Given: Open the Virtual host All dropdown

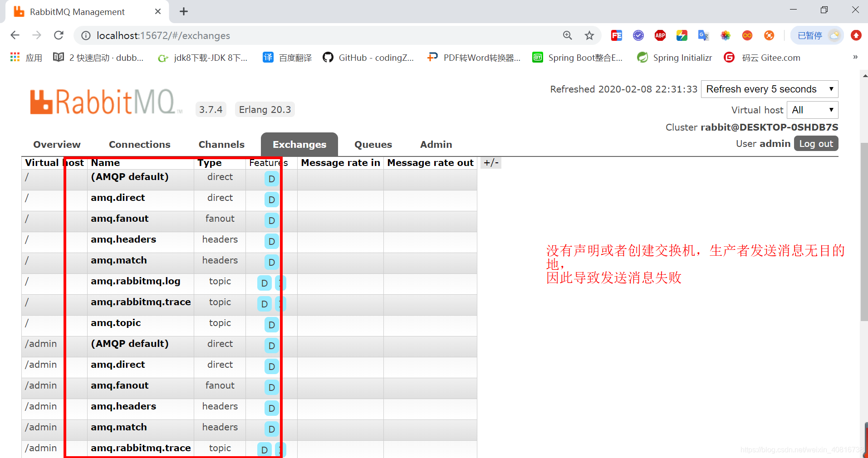Looking at the screenshot, I should pos(812,110).
